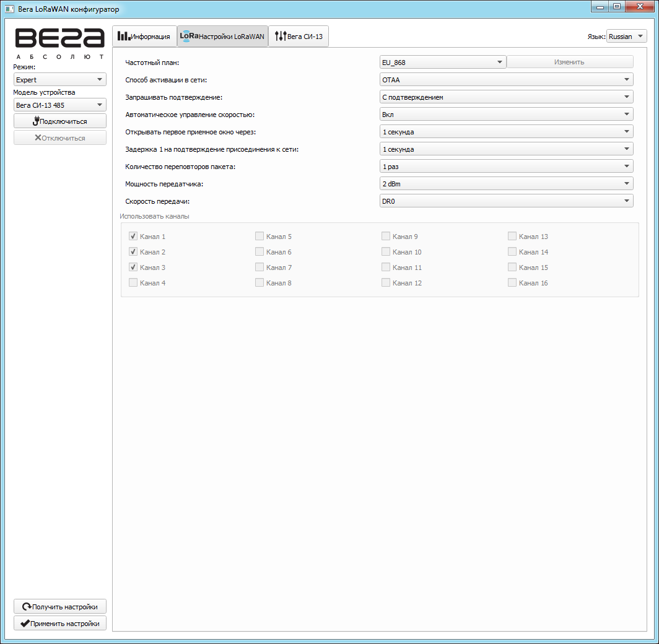Check the Канал 8 checkbox

coord(260,283)
